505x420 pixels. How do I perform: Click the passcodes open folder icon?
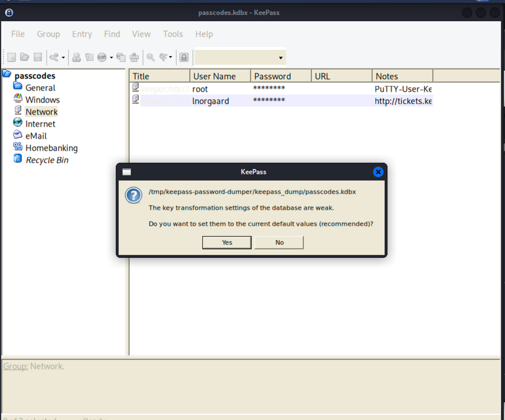click(6, 74)
